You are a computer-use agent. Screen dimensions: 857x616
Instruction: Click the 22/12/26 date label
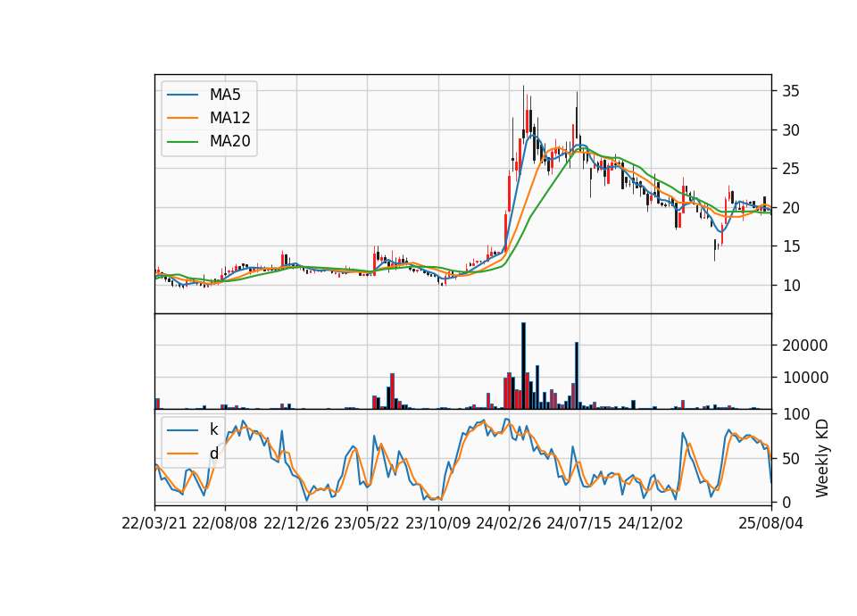(296, 523)
